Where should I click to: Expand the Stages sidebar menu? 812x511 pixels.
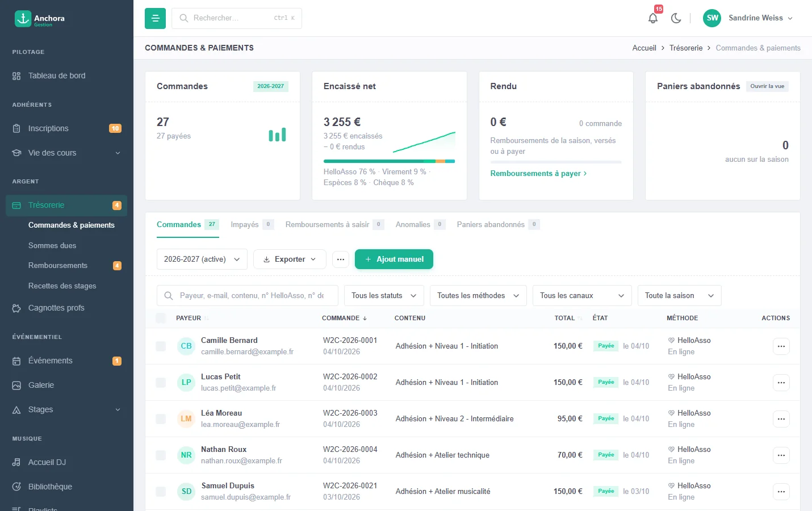pos(66,409)
